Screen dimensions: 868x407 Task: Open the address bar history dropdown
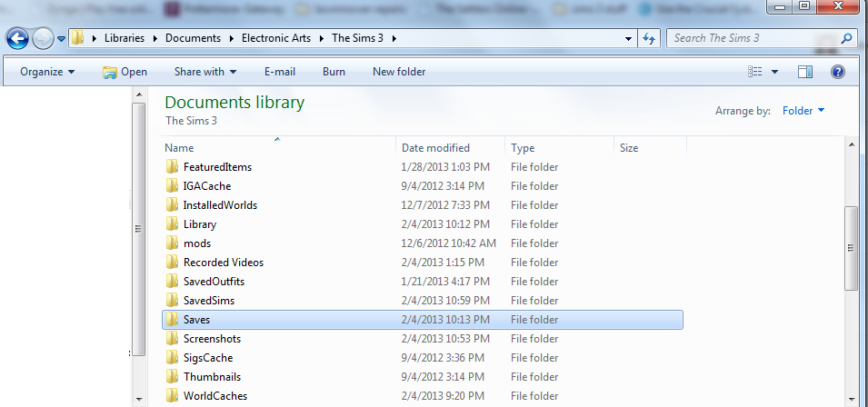(628, 39)
